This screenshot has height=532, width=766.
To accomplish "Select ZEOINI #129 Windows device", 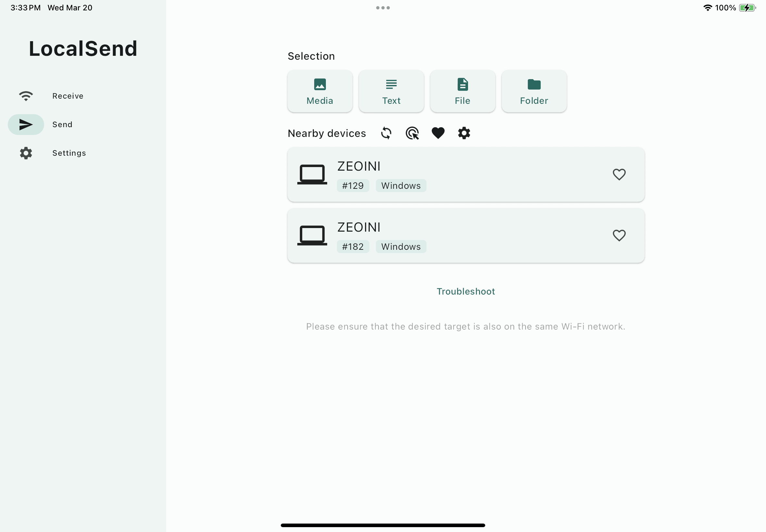I will pos(466,175).
